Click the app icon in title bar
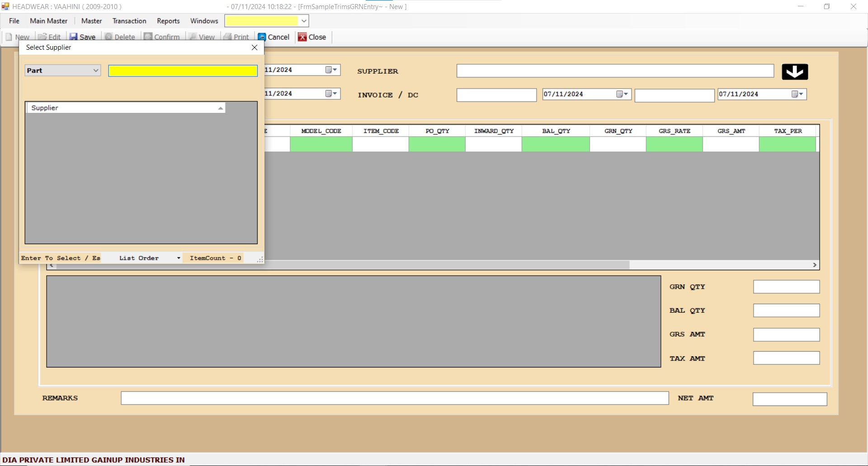This screenshot has width=868, height=466. click(5, 6)
